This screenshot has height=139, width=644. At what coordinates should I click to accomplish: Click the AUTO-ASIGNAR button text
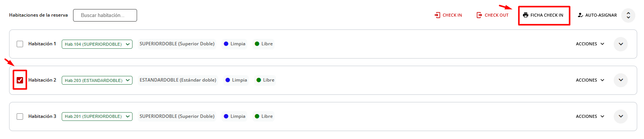[601, 15]
